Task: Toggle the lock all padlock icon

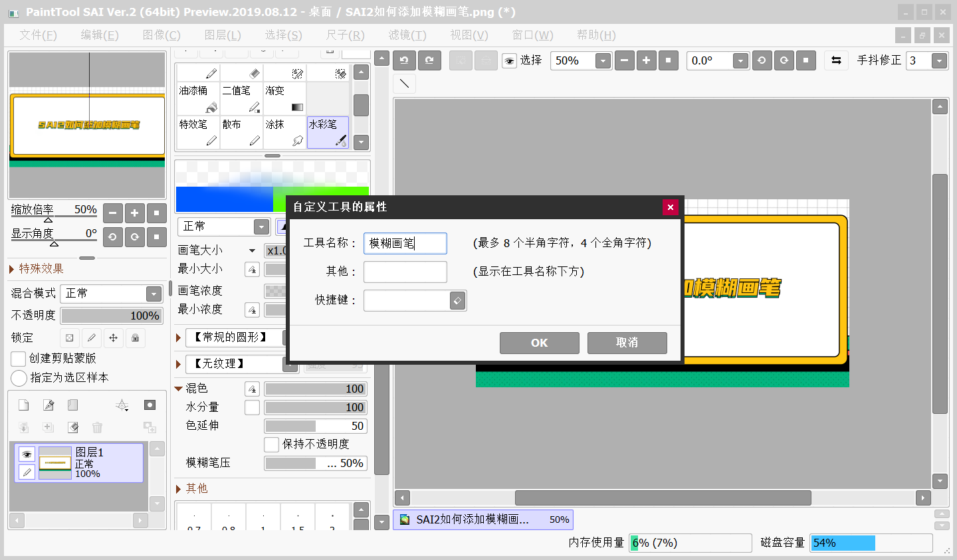Action: coord(136,337)
